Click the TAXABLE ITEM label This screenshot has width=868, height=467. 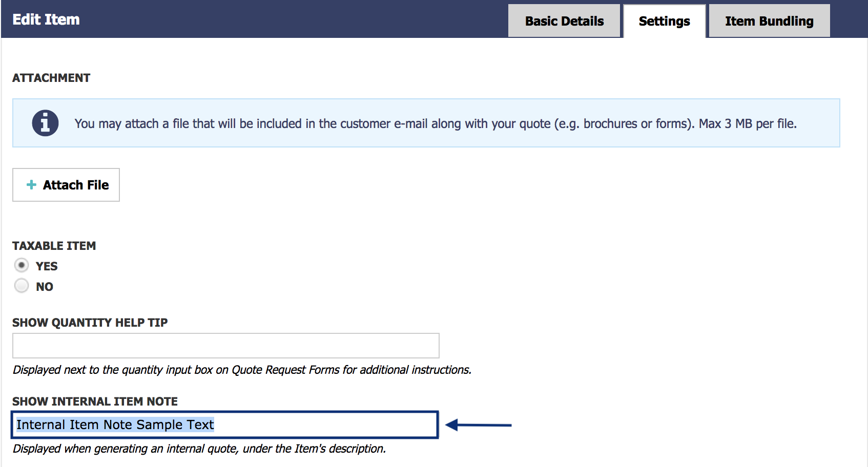54,246
